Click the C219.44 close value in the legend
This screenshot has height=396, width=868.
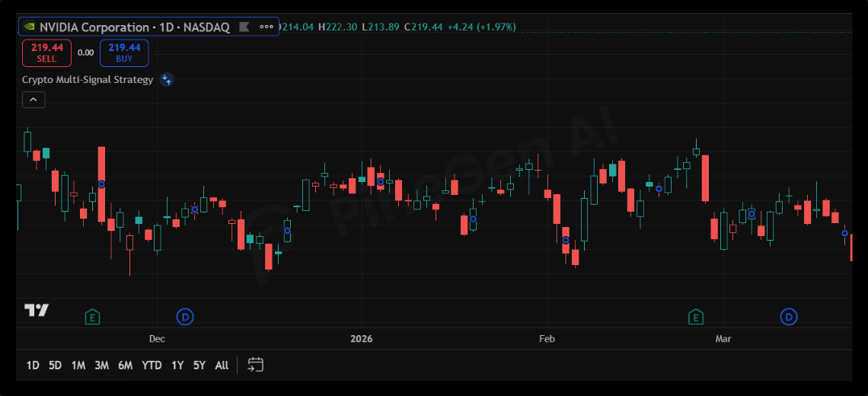point(423,27)
